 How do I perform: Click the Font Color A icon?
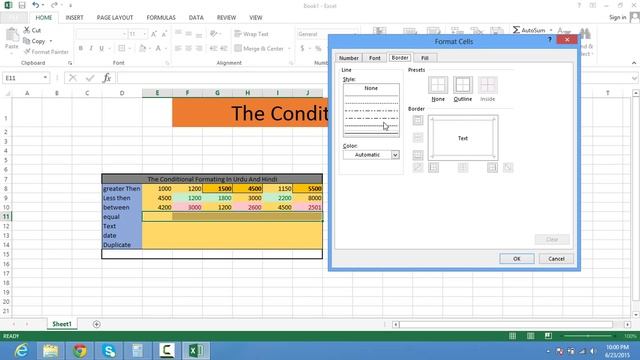pos(158,49)
